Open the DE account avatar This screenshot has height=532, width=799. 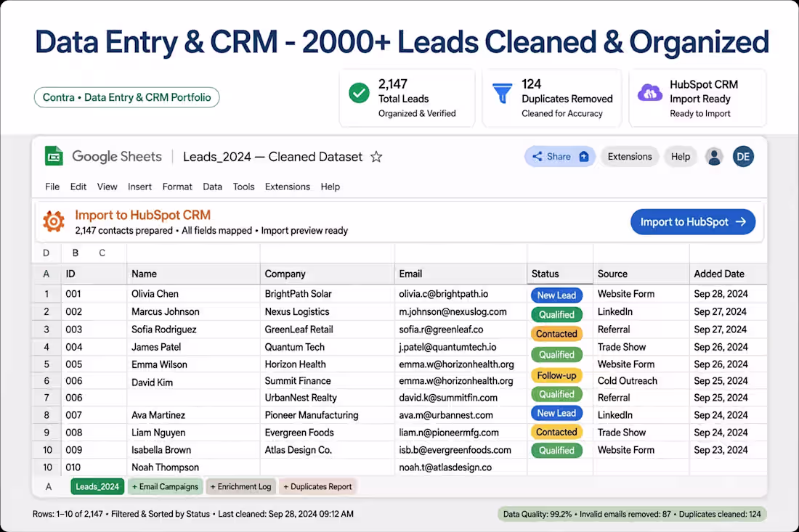click(743, 156)
